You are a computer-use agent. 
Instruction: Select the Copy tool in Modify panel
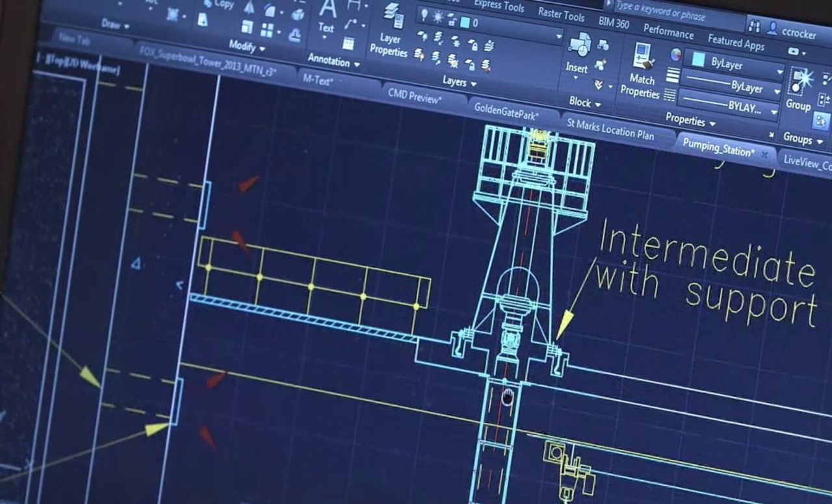pyautogui.click(x=209, y=5)
